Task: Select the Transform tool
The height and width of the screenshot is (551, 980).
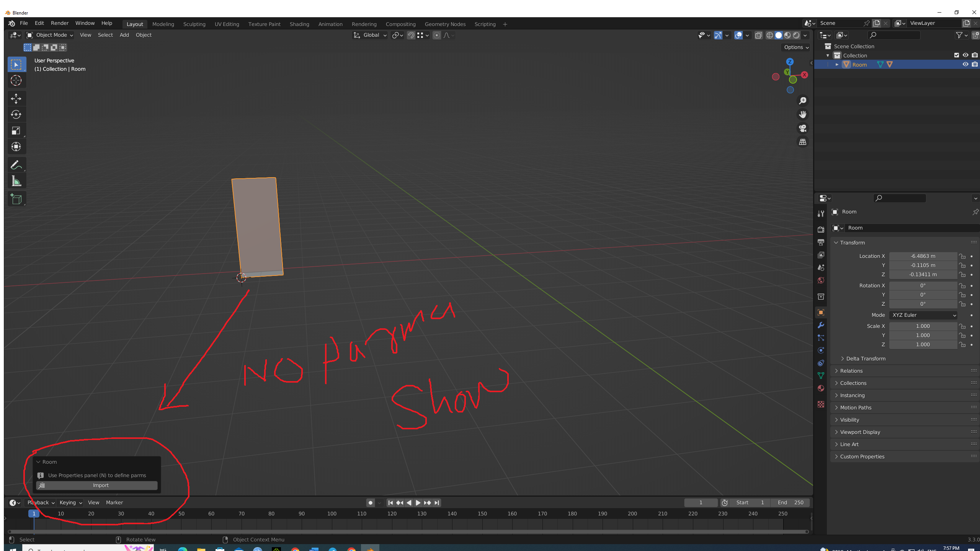Action: coord(16,147)
